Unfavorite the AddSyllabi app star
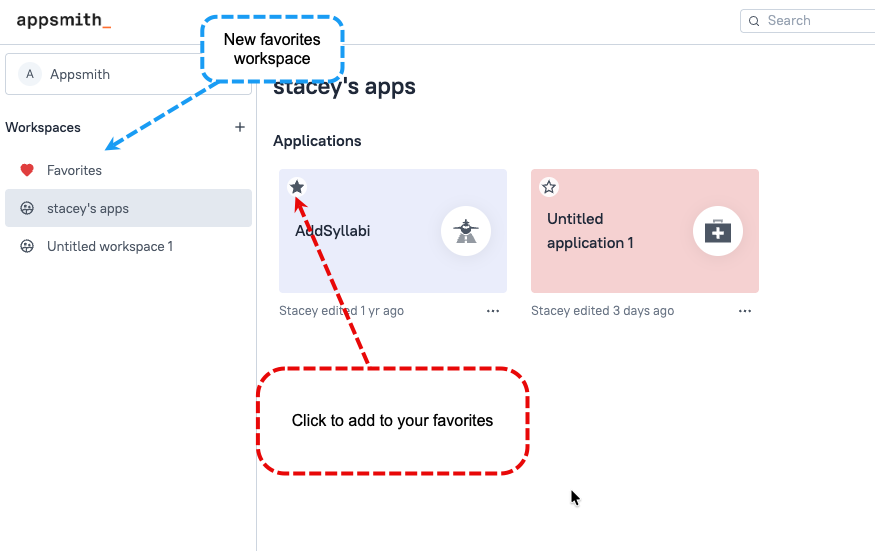The height and width of the screenshot is (551, 875). 297,187
